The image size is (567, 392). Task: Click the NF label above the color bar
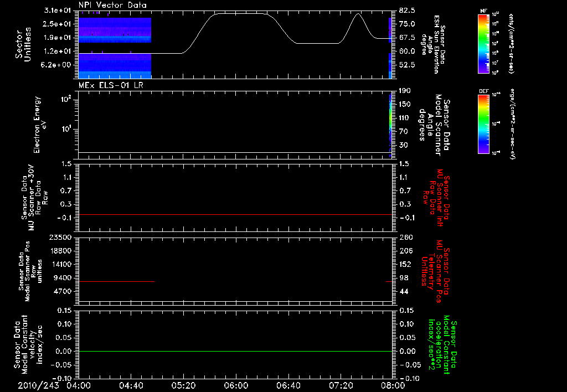point(483,11)
